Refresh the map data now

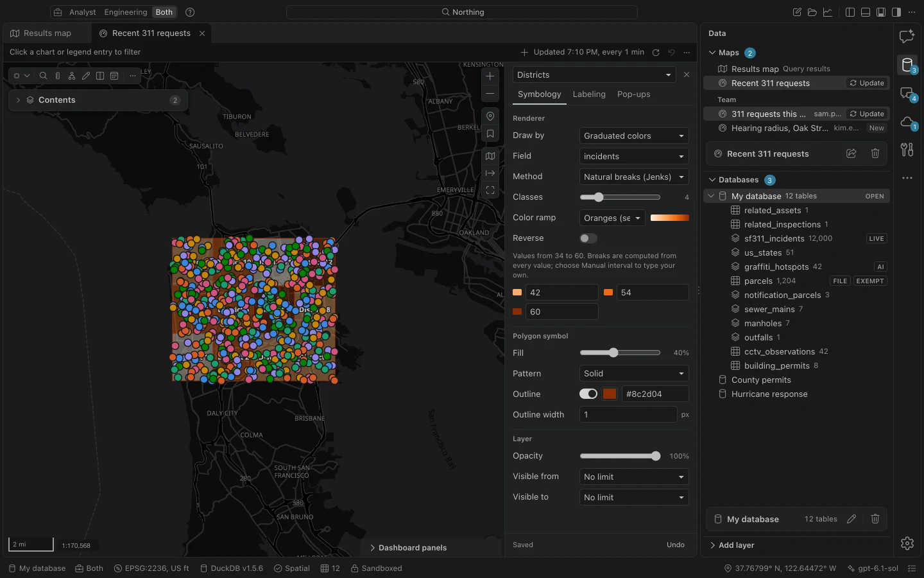656,53
